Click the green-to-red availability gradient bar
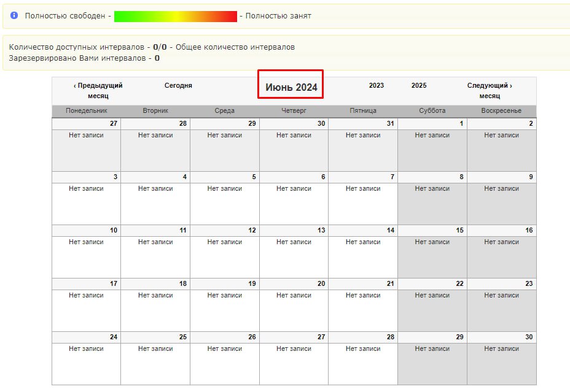Screen dimensions: 570x392 [175, 16]
